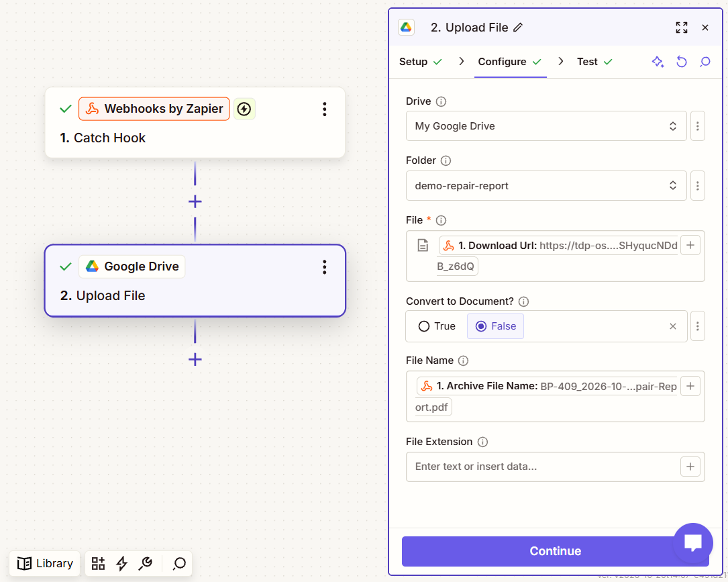This screenshot has height=582, width=728.
Task: Insert data into the File field
Action: tap(690, 245)
